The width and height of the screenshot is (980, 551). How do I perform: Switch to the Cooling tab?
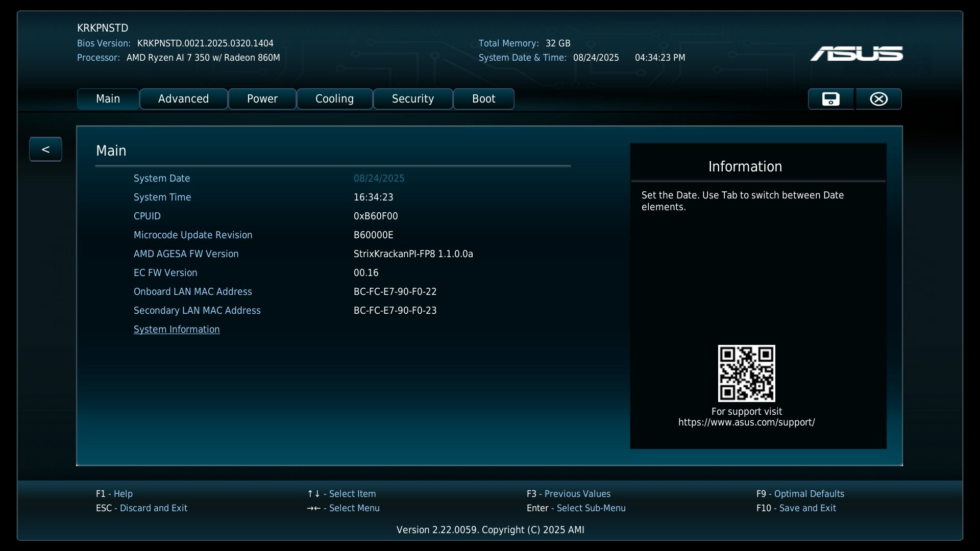click(x=334, y=99)
